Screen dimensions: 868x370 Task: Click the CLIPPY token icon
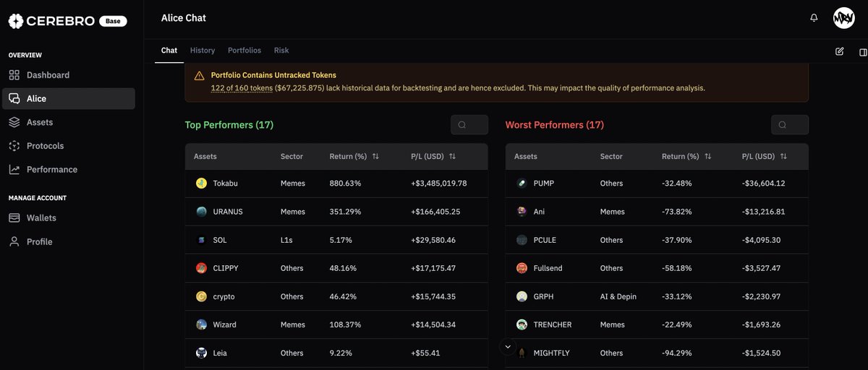click(x=202, y=268)
